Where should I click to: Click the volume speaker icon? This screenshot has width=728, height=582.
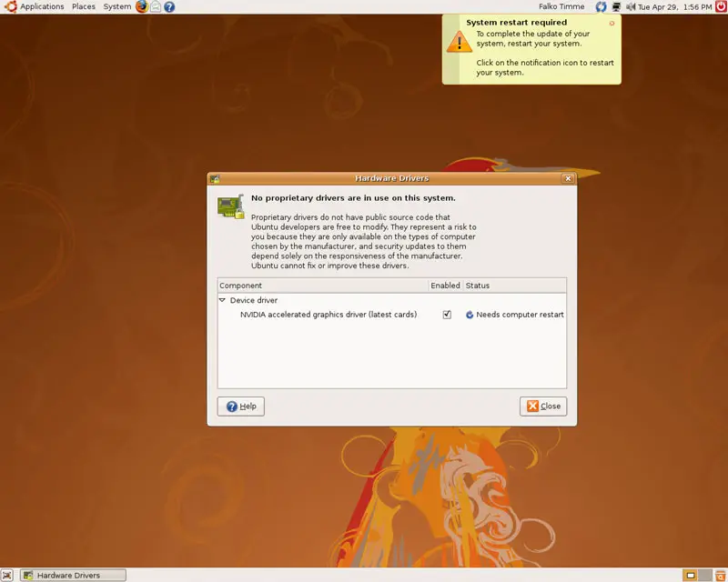[x=631, y=6]
